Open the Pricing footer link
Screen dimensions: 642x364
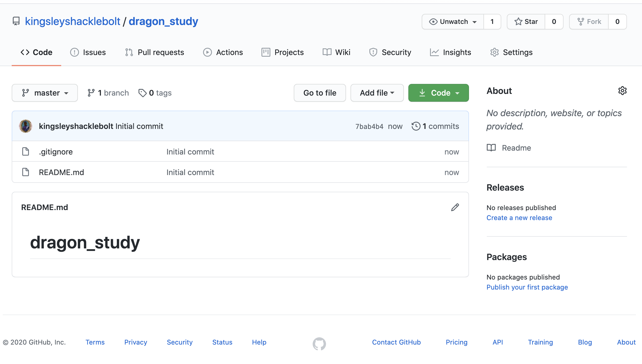(x=456, y=342)
